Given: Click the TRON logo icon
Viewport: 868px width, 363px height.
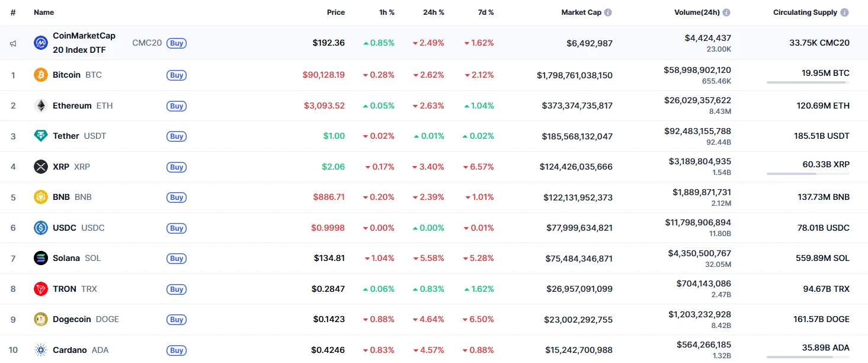Looking at the screenshot, I should point(41,289).
